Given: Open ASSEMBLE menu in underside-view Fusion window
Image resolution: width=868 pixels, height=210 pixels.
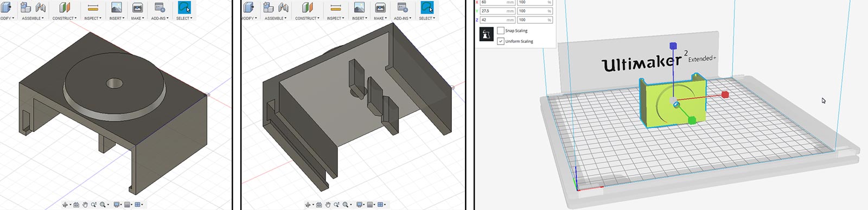Looking at the screenshot, I should pos(276,18).
